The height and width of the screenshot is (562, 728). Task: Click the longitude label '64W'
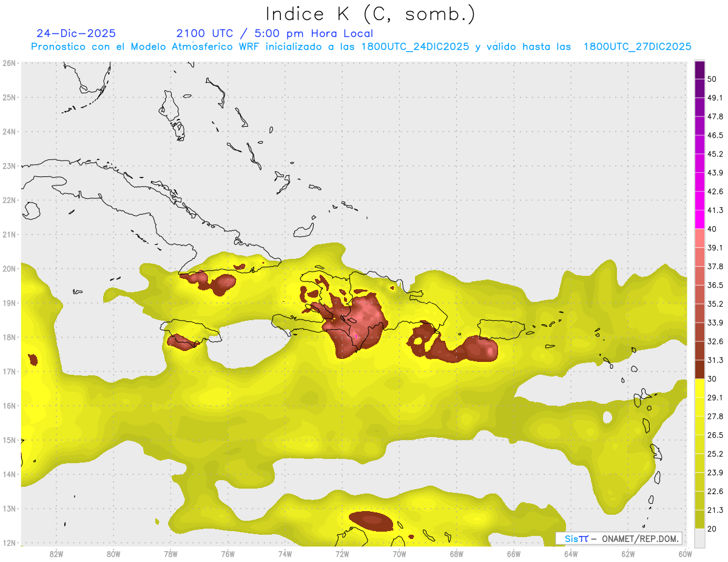click(571, 554)
